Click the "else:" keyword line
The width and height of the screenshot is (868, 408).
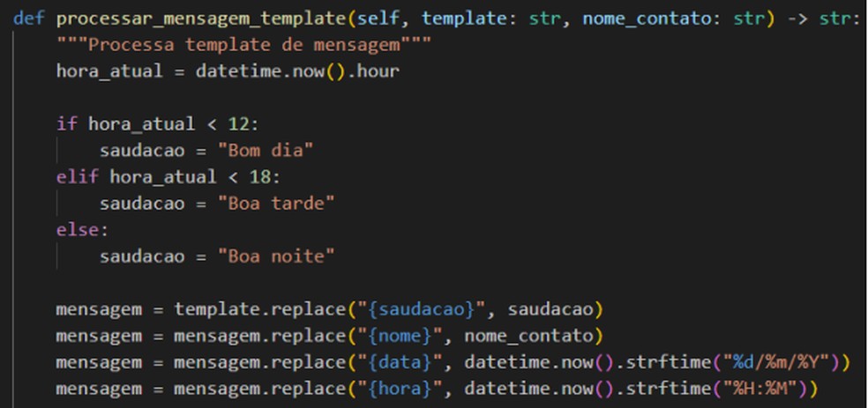coord(83,230)
